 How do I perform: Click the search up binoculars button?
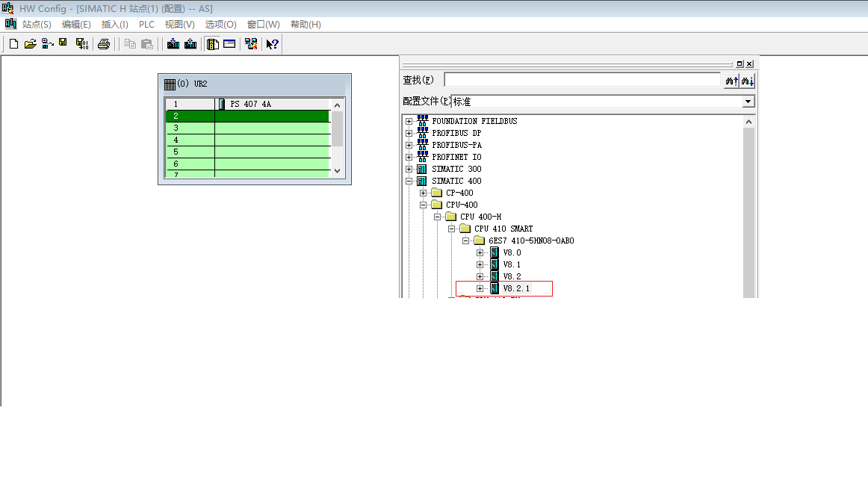(x=731, y=81)
